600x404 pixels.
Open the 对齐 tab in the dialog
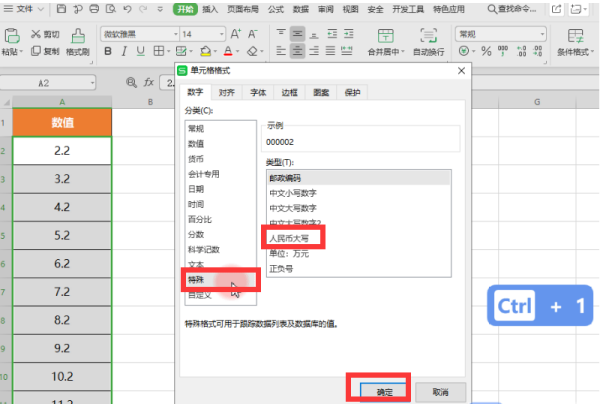pyautogui.click(x=227, y=92)
